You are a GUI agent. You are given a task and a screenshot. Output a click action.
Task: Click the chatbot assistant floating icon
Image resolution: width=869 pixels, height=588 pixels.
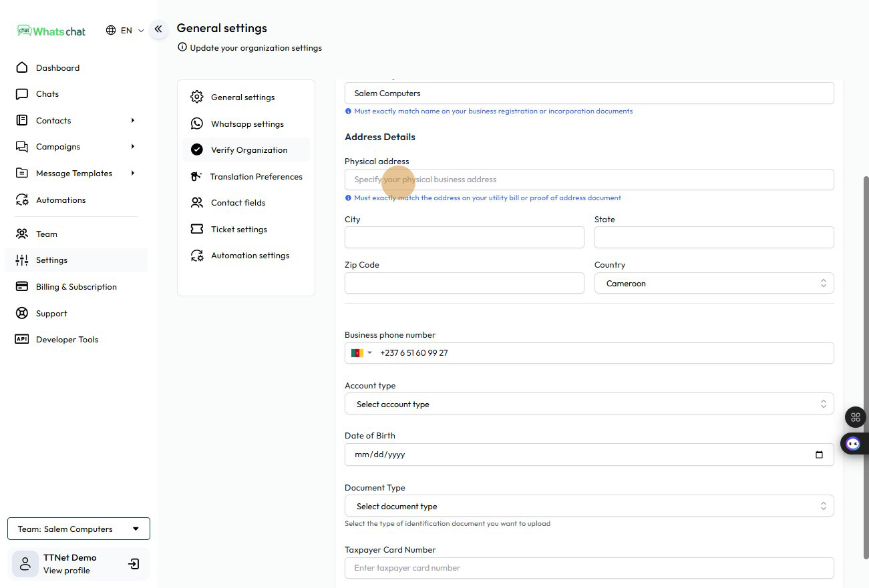[853, 444]
